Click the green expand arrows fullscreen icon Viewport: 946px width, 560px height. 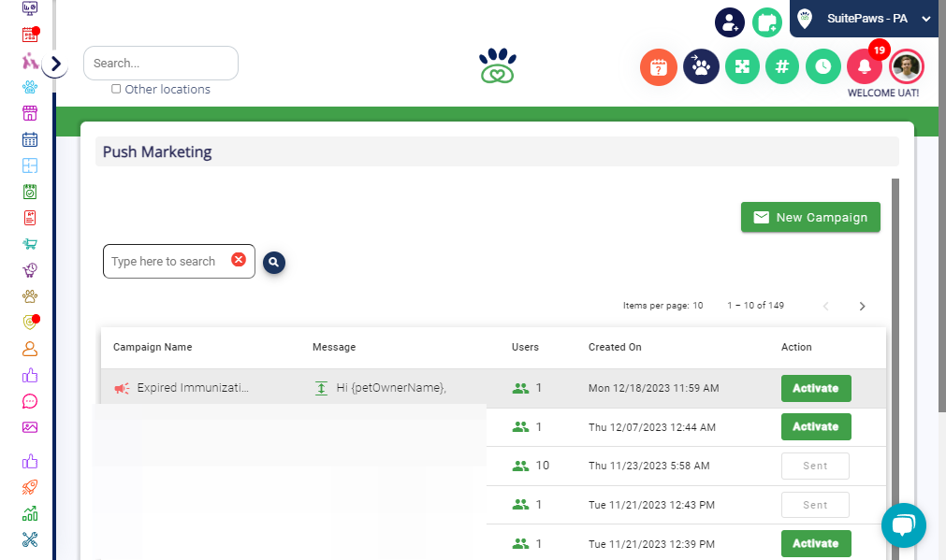click(x=742, y=66)
